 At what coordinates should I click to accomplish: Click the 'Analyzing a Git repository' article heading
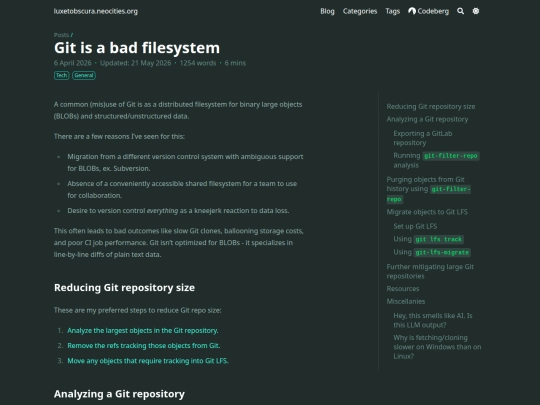point(119,394)
